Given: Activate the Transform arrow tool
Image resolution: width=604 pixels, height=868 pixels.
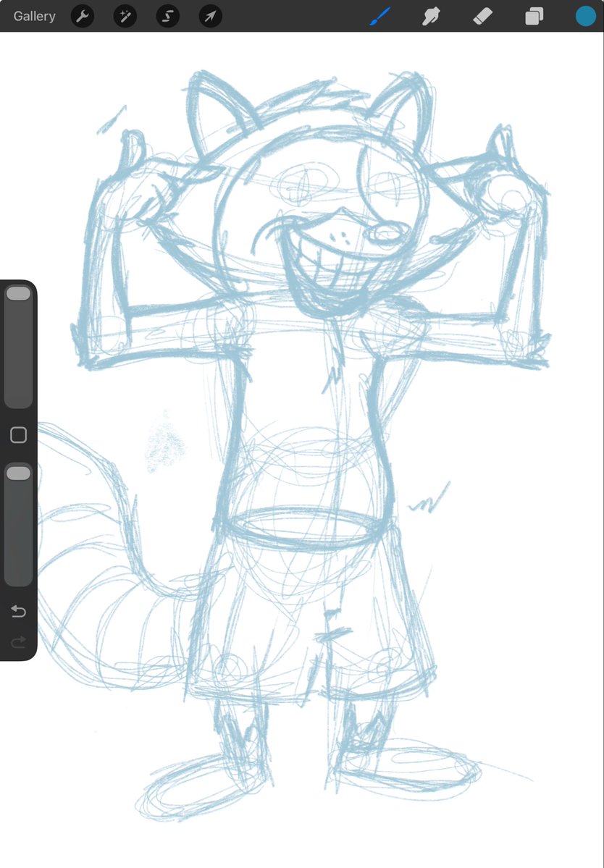Looking at the screenshot, I should 210,16.
